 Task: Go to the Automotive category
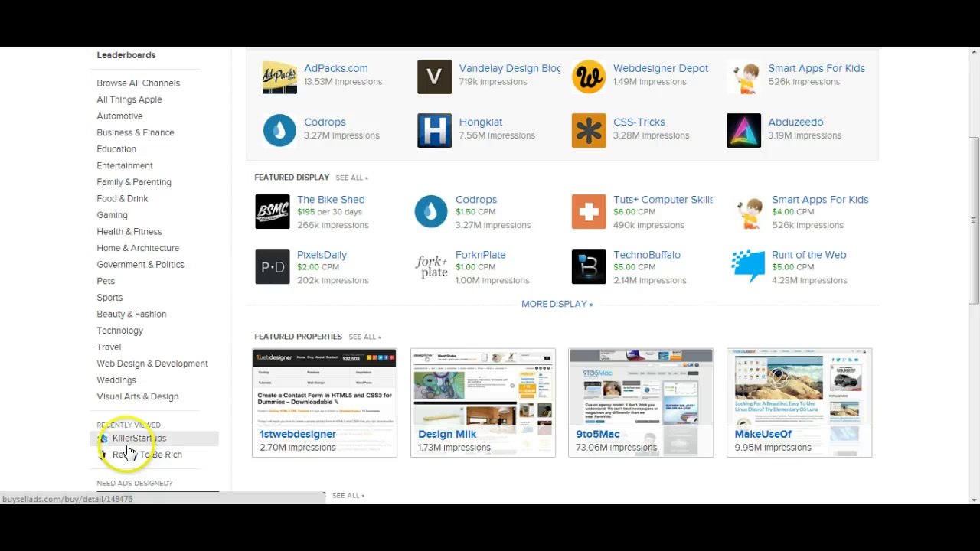(x=119, y=116)
